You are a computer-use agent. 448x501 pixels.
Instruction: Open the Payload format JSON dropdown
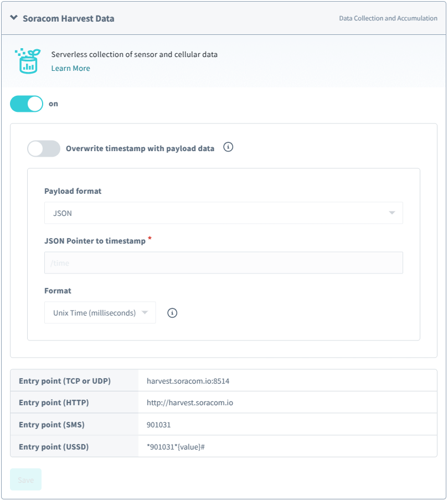pyautogui.click(x=223, y=213)
